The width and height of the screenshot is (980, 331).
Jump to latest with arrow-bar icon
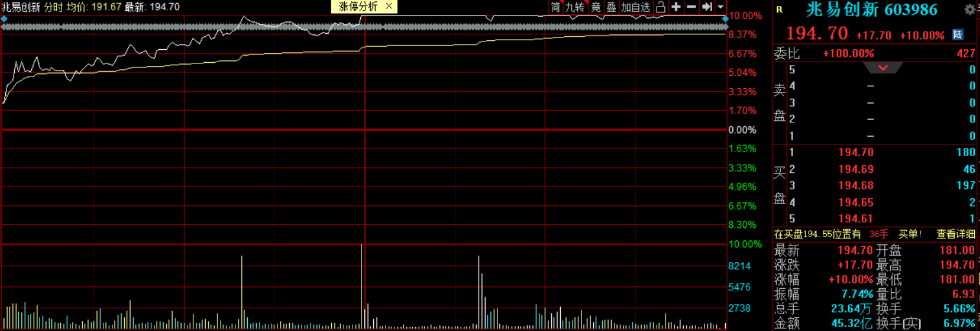[x=707, y=7]
